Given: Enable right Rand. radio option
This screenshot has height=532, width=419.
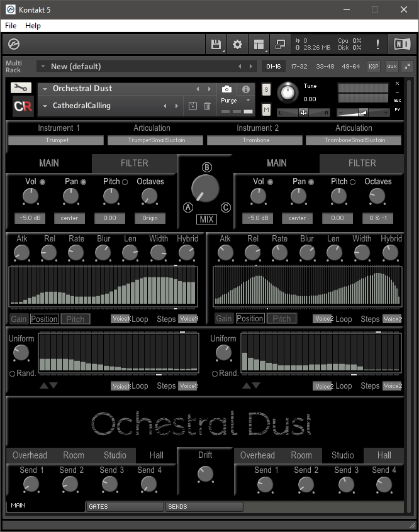Looking at the screenshot, I should point(215,374).
